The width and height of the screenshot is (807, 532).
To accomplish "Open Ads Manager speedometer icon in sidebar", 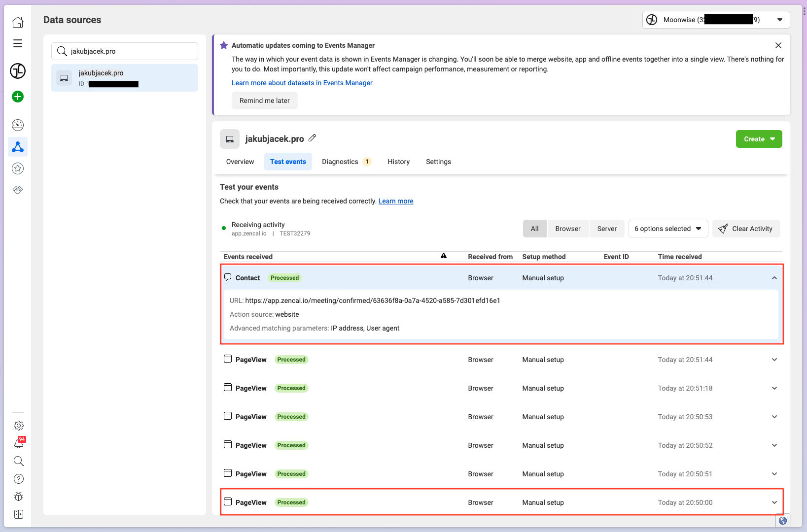I will click(x=18, y=125).
